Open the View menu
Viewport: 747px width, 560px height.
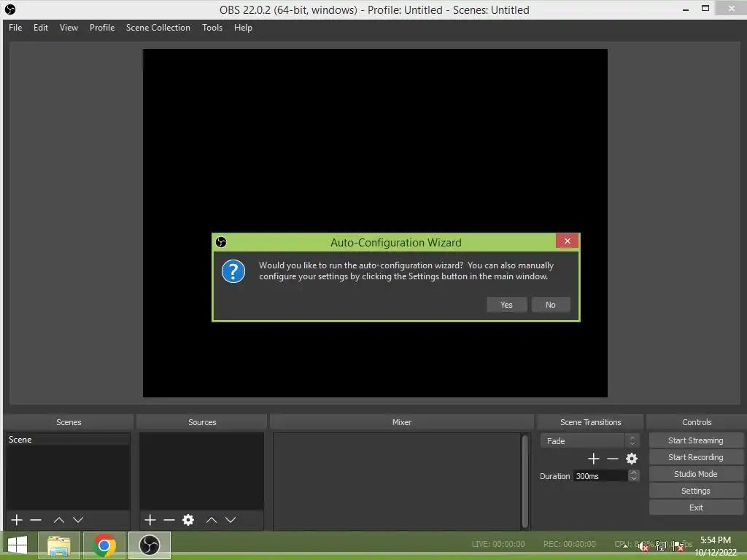click(x=69, y=28)
